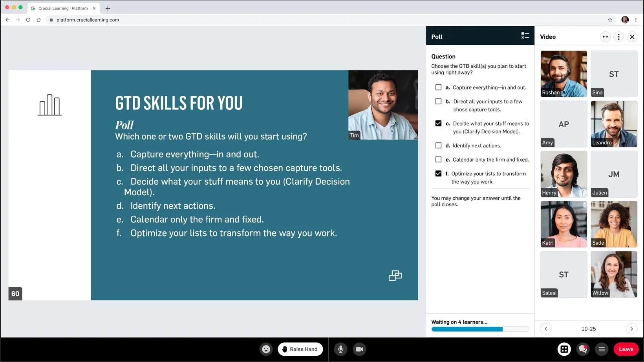The image size is (644, 362).
Task: Open the emoji reactions button
Action: tap(266, 349)
